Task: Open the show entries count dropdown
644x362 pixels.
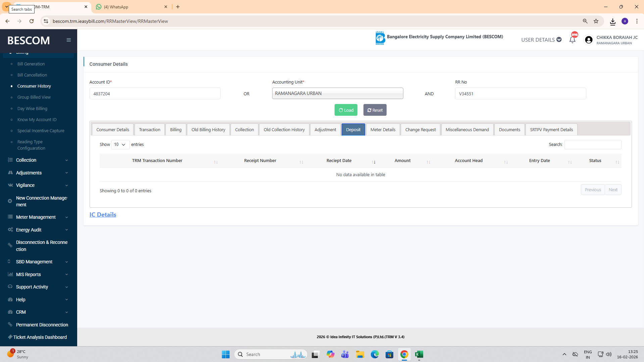Action: (x=120, y=145)
